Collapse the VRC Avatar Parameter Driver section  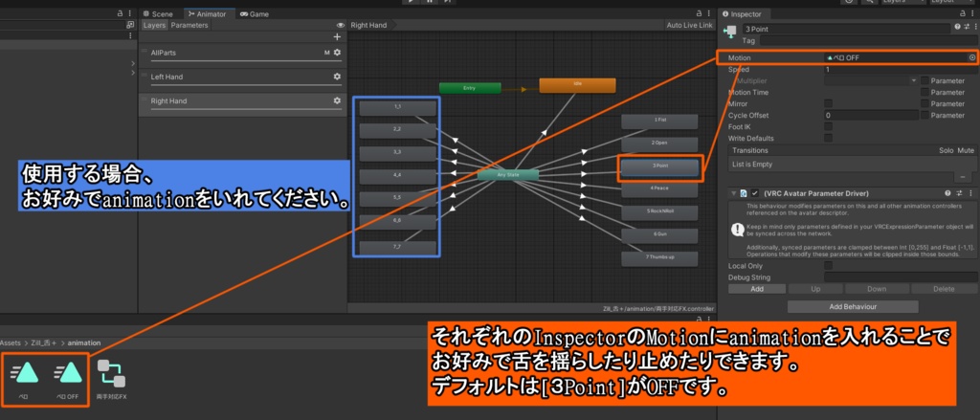(734, 193)
